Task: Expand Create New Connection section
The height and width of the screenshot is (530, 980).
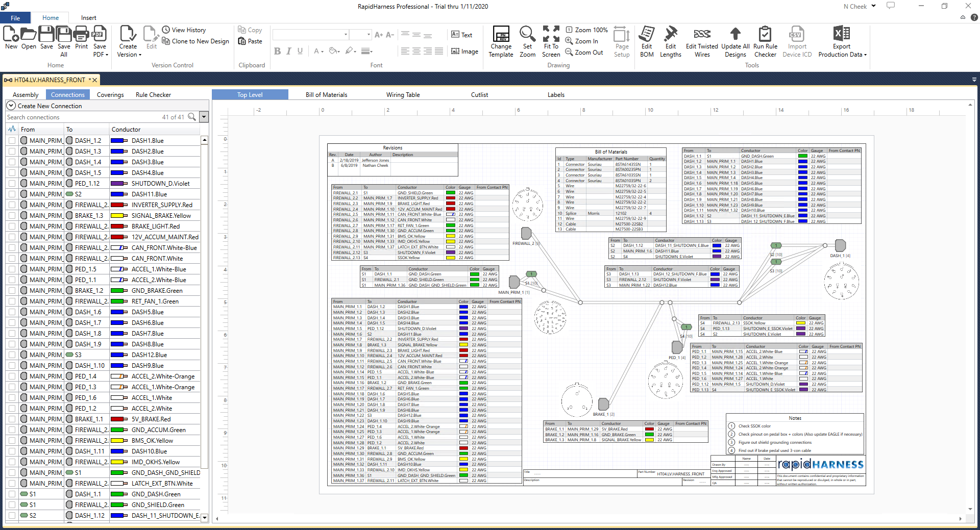Action: point(11,106)
